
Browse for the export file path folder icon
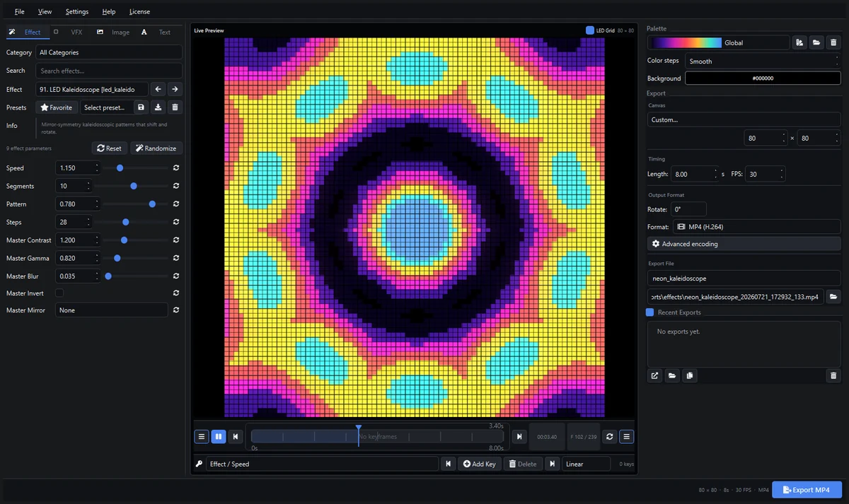(833, 297)
